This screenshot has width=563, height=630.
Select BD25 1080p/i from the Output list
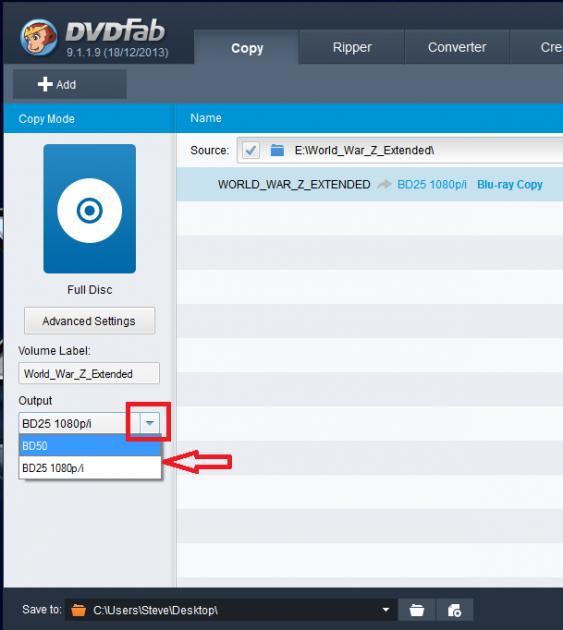tap(90, 468)
